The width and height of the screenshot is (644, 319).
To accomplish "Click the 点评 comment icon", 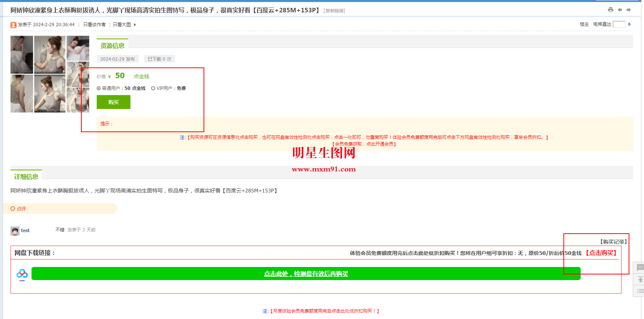I will click(13, 209).
